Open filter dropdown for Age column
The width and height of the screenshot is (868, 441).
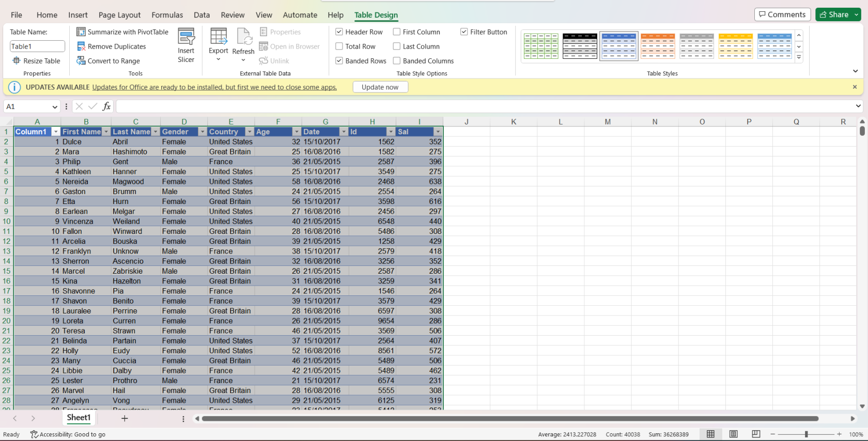297,132
